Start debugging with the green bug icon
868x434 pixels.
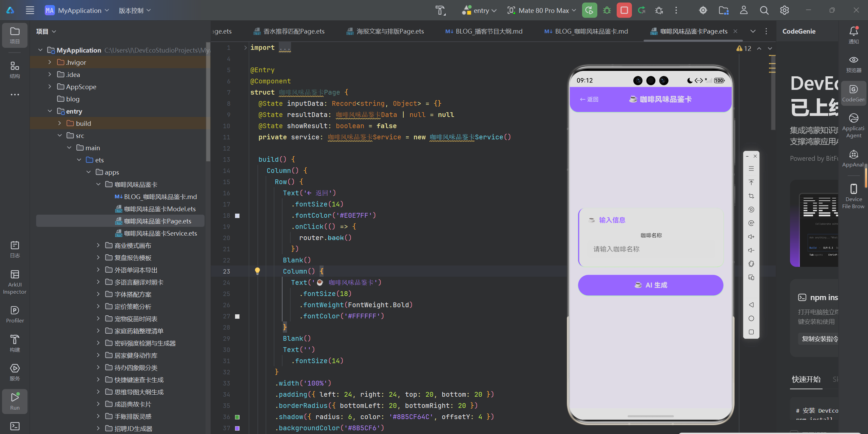(607, 11)
